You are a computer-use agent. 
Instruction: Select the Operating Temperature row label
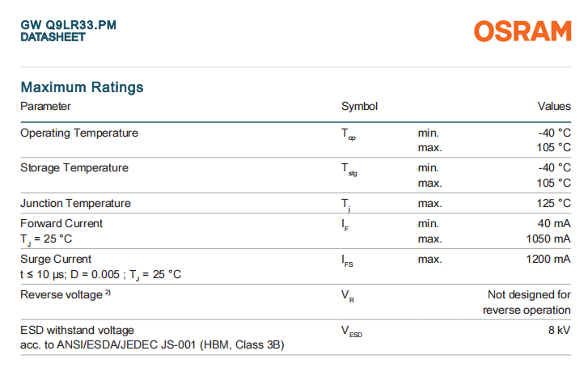coord(79,133)
